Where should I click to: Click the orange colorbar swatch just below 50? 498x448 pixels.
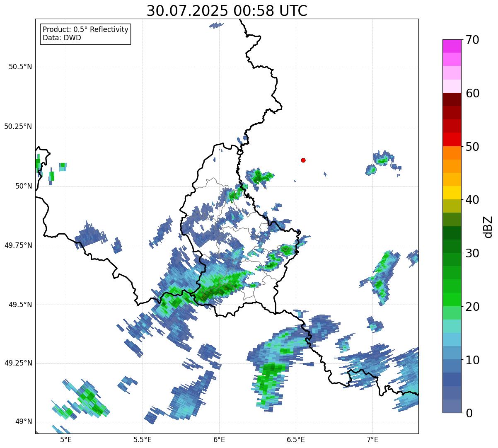tap(452, 153)
